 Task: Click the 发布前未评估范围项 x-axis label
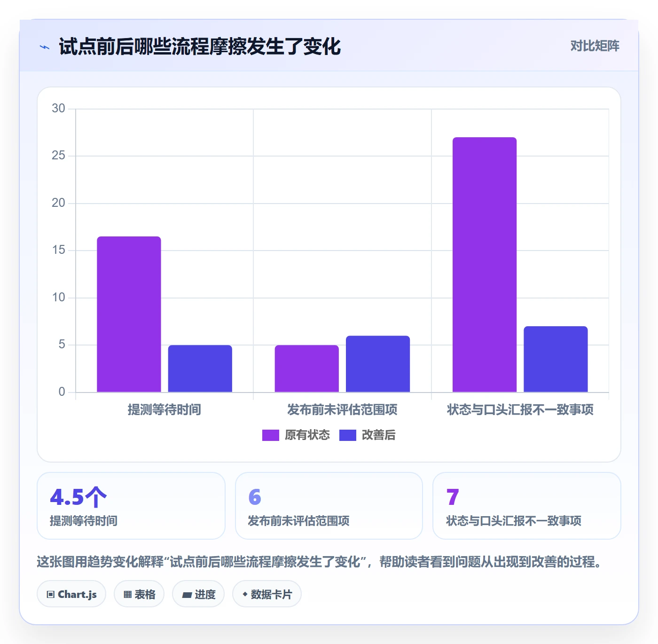coord(342,410)
